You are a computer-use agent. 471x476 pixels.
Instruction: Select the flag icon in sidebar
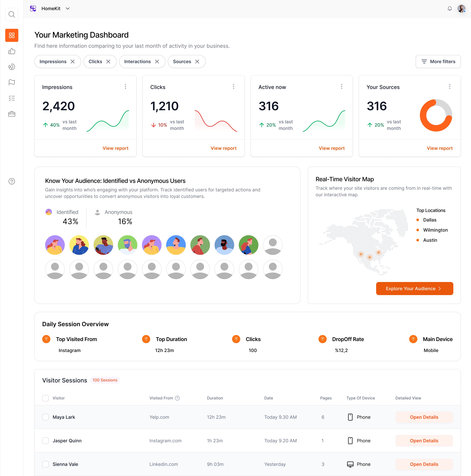click(12, 82)
